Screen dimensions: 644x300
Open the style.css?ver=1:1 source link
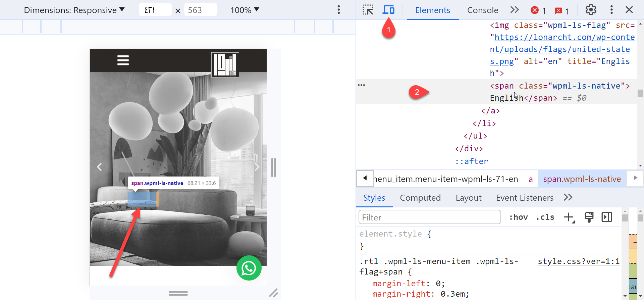(x=579, y=261)
